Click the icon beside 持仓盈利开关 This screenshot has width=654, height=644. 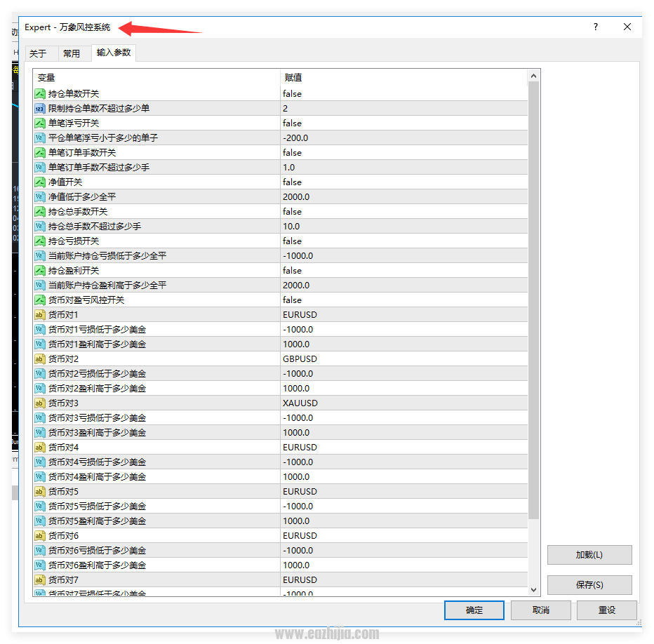pyautogui.click(x=39, y=271)
